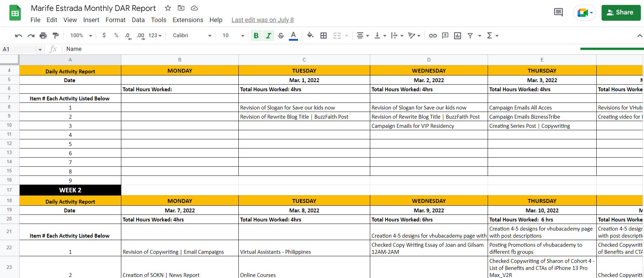The image size is (644, 278).
Task: Open the Extensions menu
Action: tap(188, 20)
